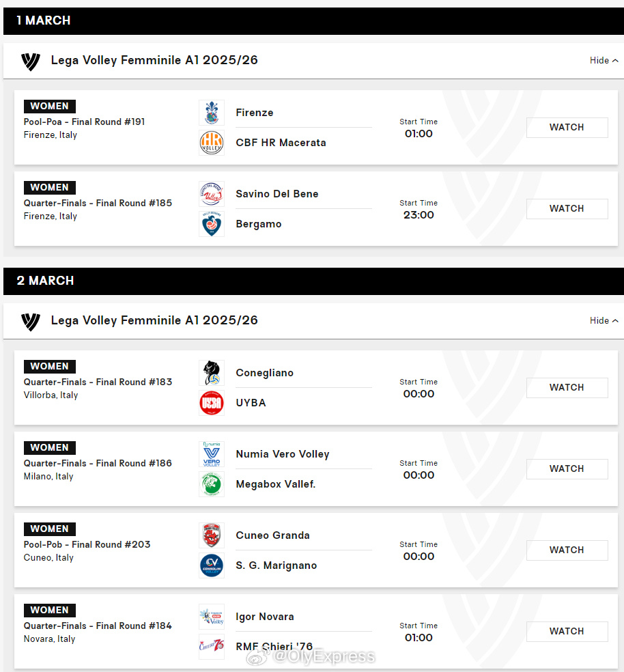Open the Numia Vero Volley logo

[211, 454]
